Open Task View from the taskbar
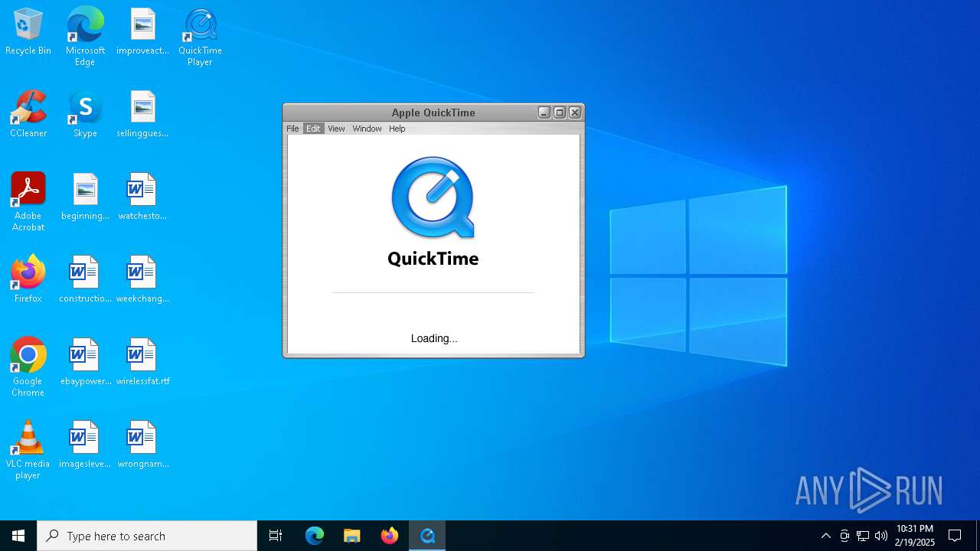980x551 pixels. click(x=276, y=536)
